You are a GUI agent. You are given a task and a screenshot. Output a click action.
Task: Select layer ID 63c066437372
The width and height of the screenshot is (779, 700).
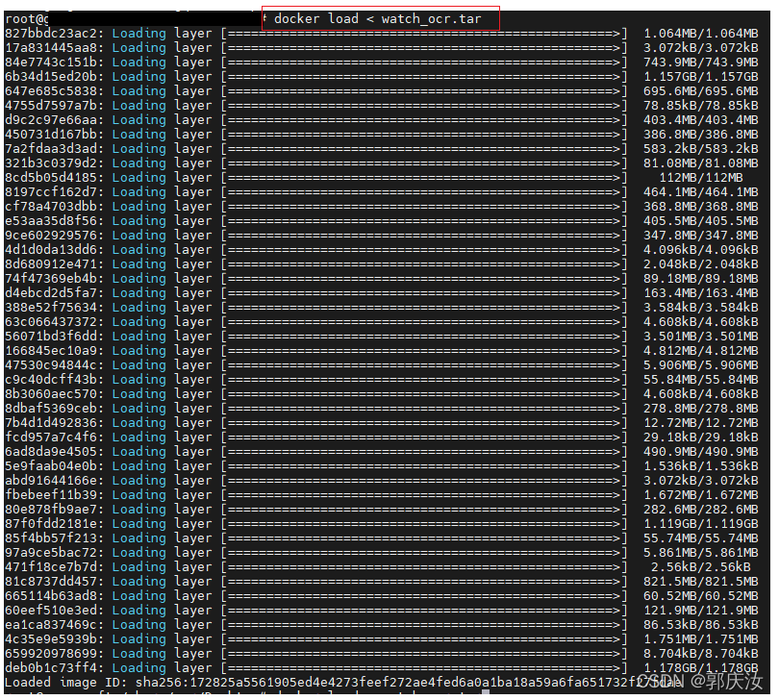click(x=51, y=321)
